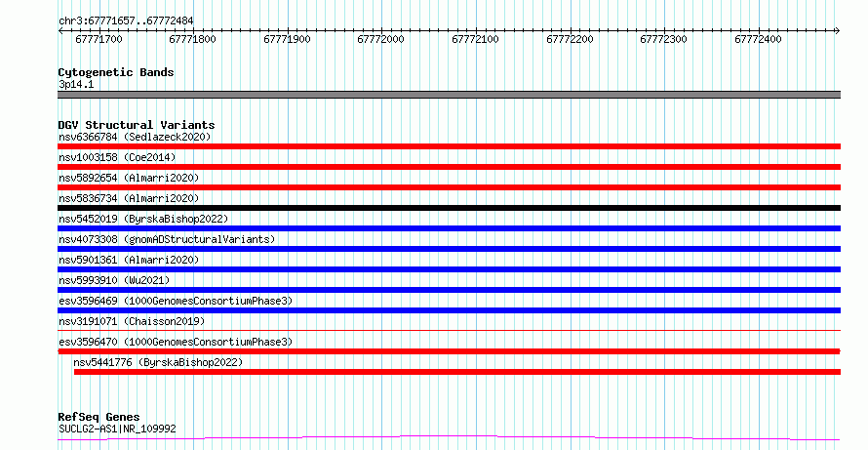Click the red bar below nsv6366784
Image resolution: width=868 pixels, height=450 pixels.
point(449,146)
